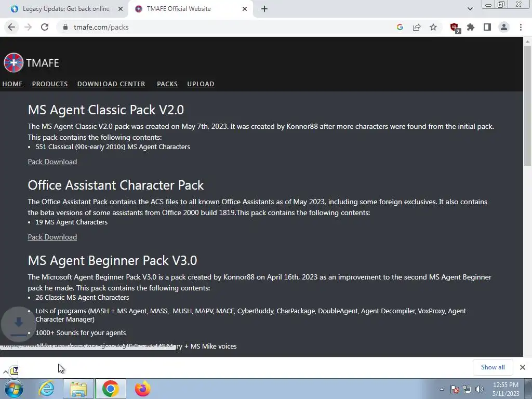This screenshot has height=399, width=532.
Task: Click the Chrome taskbar icon
Action: [x=111, y=389]
